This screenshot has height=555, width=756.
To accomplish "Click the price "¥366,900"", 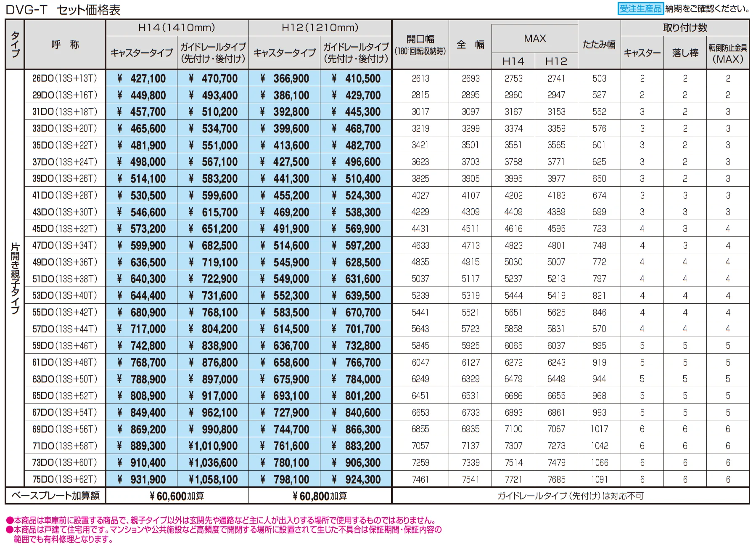I will pyautogui.click(x=285, y=78).
